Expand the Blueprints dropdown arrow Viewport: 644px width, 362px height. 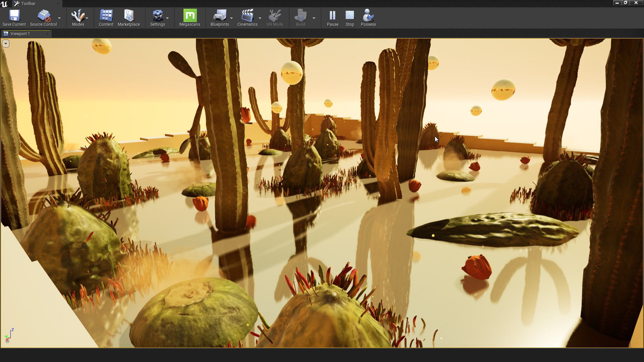(231, 18)
